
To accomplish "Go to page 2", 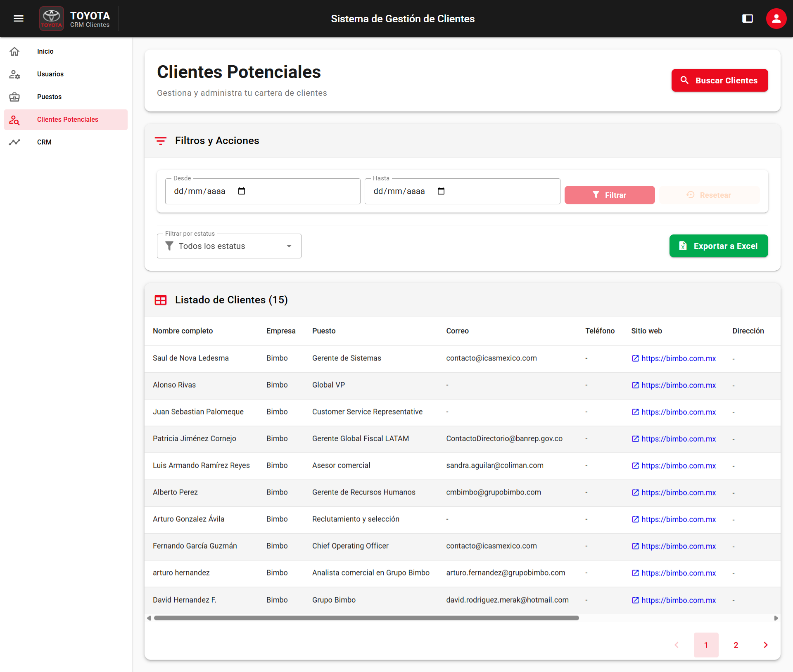I will [x=736, y=645].
